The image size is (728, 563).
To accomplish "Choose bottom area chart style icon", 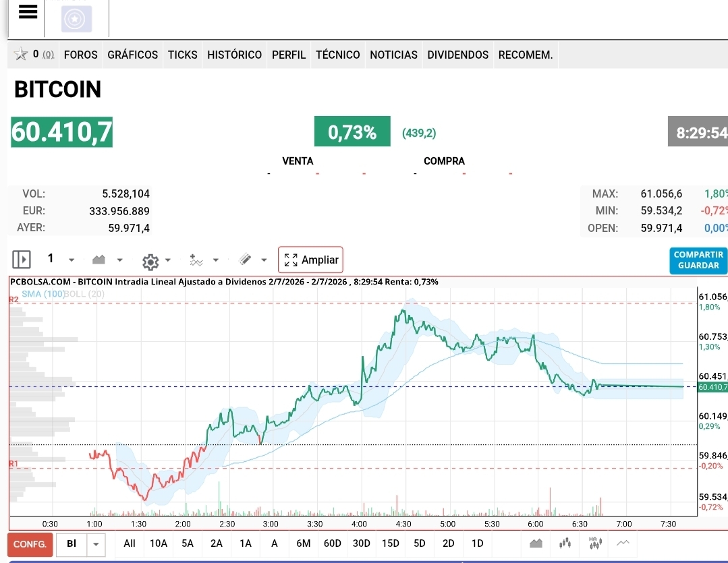I will [536, 543].
